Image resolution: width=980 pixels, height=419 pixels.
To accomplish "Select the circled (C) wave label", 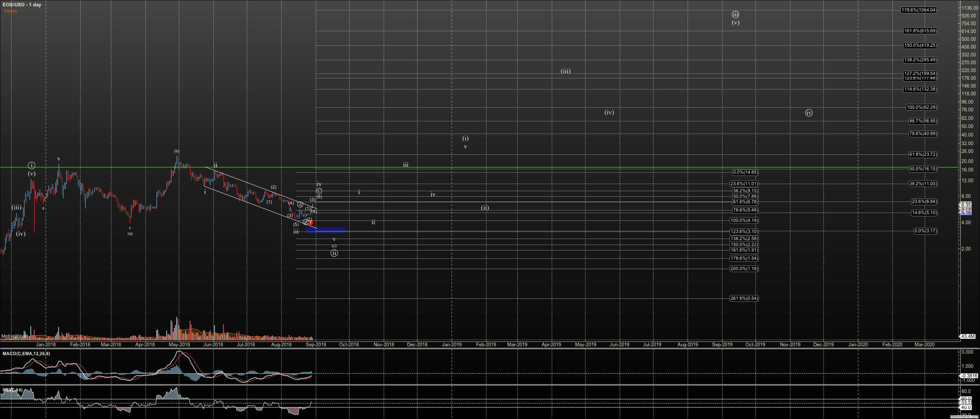I will coord(319,191).
